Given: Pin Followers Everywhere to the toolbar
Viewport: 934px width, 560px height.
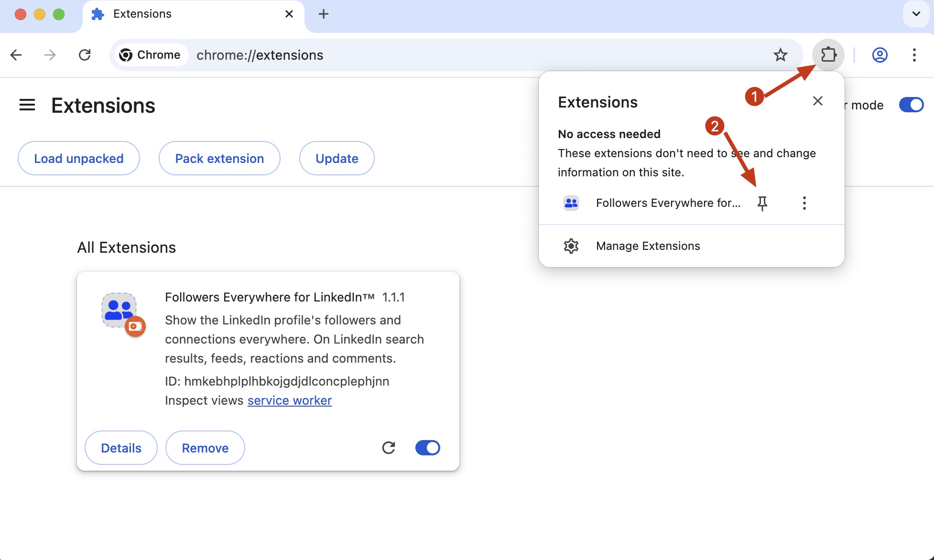Looking at the screenshot, I should click(x=762, y=203).
